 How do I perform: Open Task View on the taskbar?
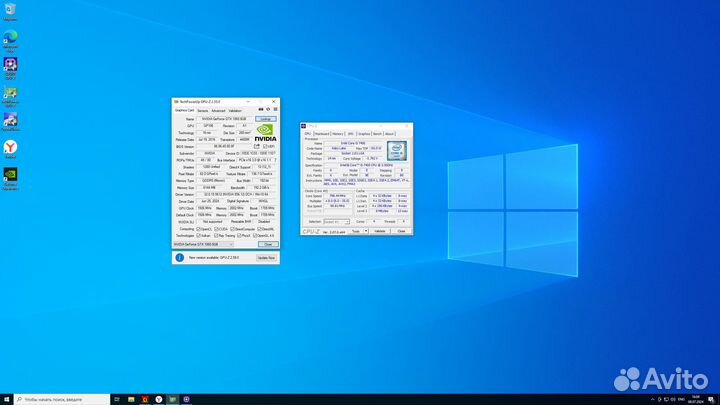point(117,399)
